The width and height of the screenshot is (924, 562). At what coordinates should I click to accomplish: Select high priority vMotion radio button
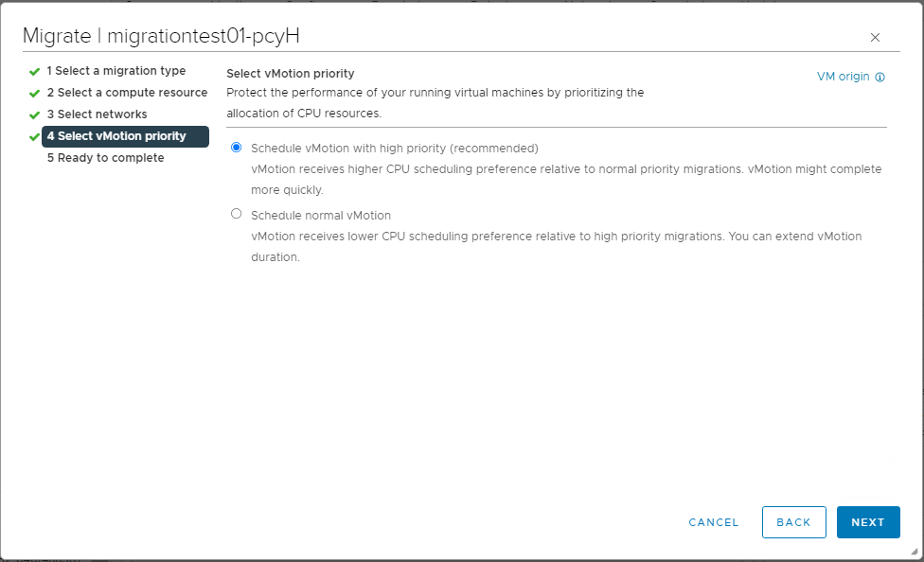click(x=237, y=148)
